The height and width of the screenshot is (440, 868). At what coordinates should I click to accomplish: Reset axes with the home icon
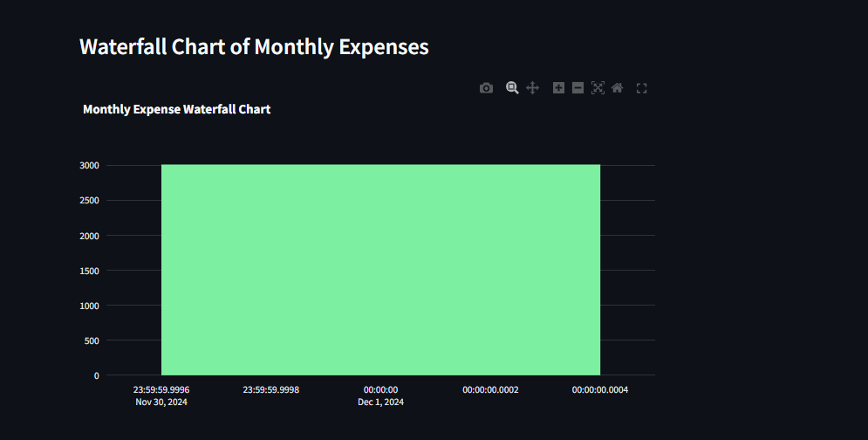pos(618,88)
